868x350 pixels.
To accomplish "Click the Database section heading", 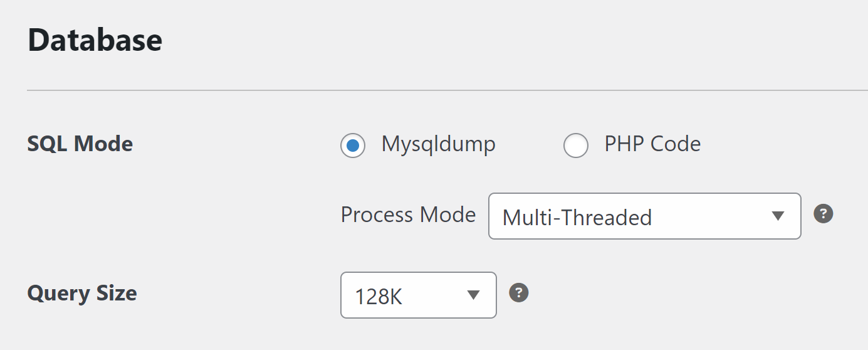I will click(x=95, y=41).
